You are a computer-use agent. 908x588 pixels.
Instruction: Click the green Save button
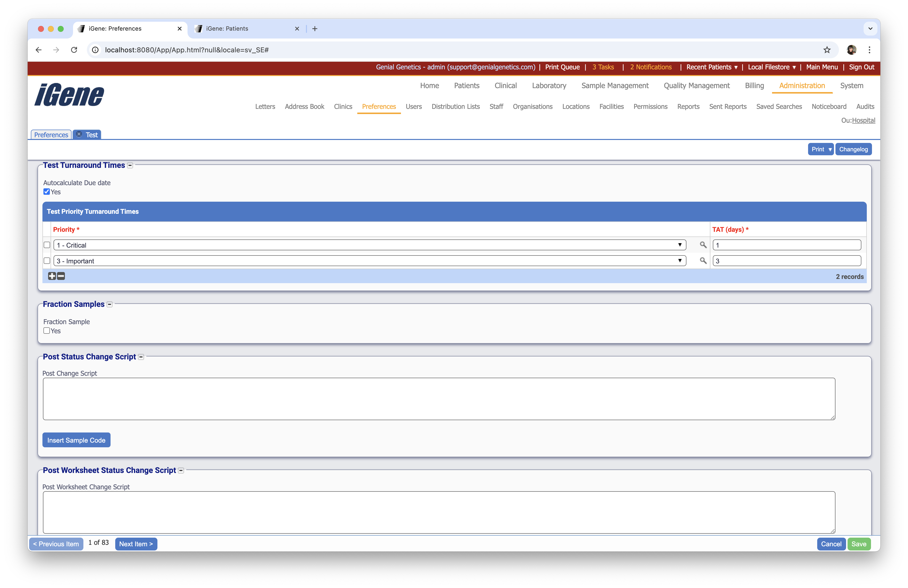pyautogui.click(x=859, y=544)
